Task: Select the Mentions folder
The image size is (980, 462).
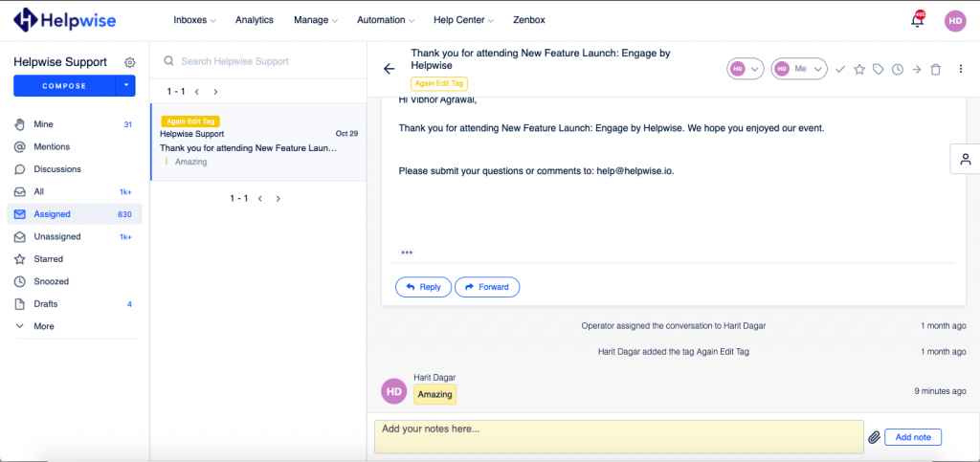Action: coord(75,146)
